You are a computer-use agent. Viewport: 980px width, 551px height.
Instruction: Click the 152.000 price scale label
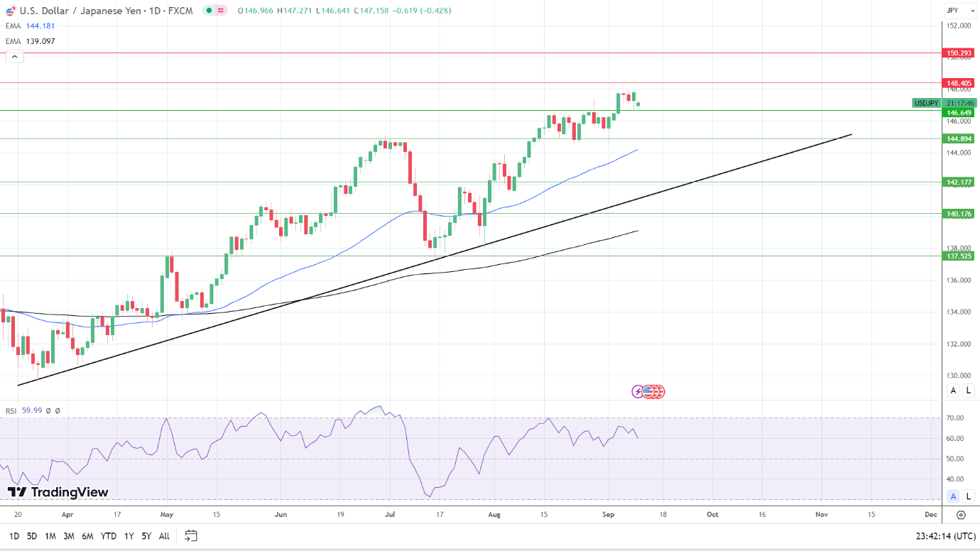point(958,26)
